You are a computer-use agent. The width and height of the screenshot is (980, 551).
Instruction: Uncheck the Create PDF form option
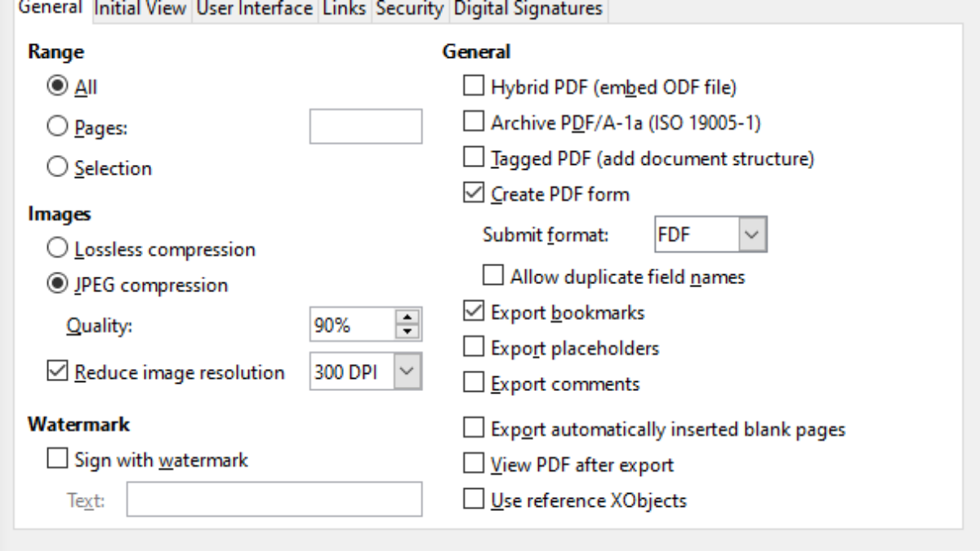[x=474, y=193]
